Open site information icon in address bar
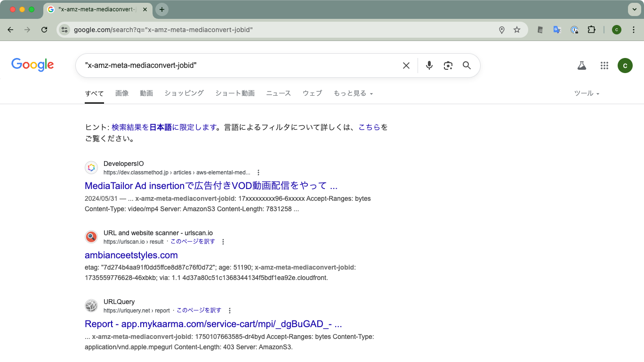 coord(65,30)
